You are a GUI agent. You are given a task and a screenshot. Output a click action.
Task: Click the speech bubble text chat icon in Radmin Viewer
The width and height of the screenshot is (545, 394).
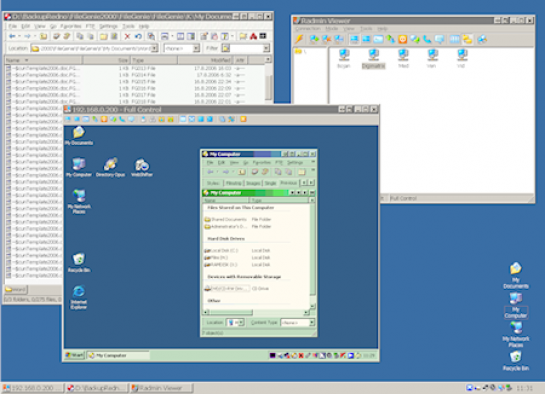pos(439,39)
